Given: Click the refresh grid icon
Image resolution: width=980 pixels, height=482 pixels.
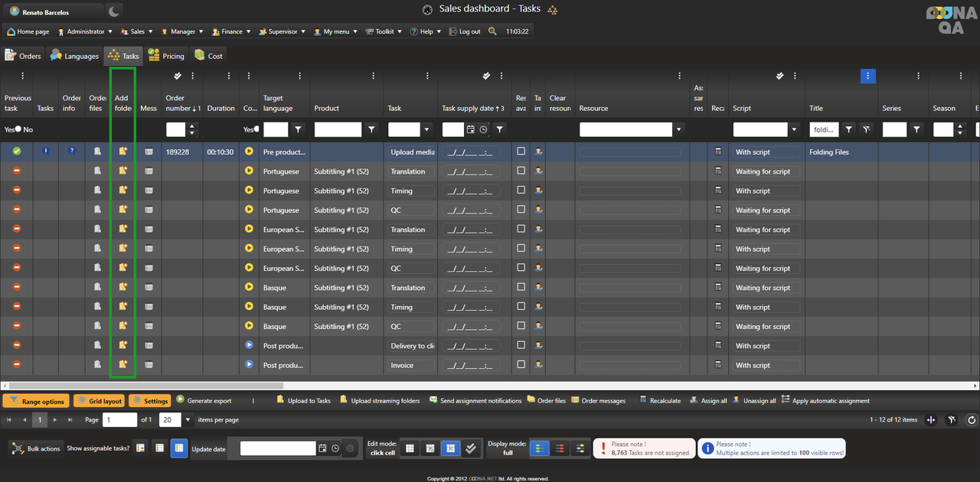Looking at the screenshot, I should [x=971, y=420].
